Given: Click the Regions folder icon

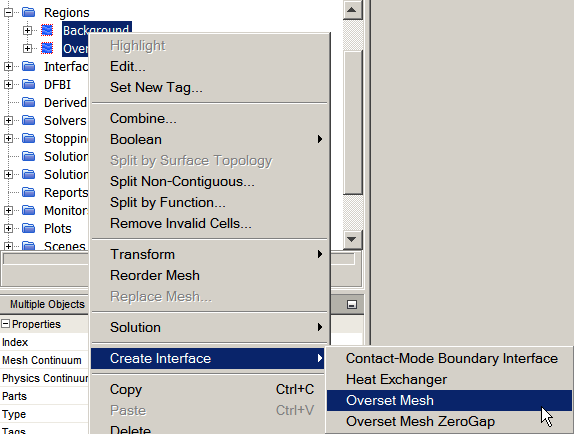Looking at the screenshot, I should pos(28,12).
